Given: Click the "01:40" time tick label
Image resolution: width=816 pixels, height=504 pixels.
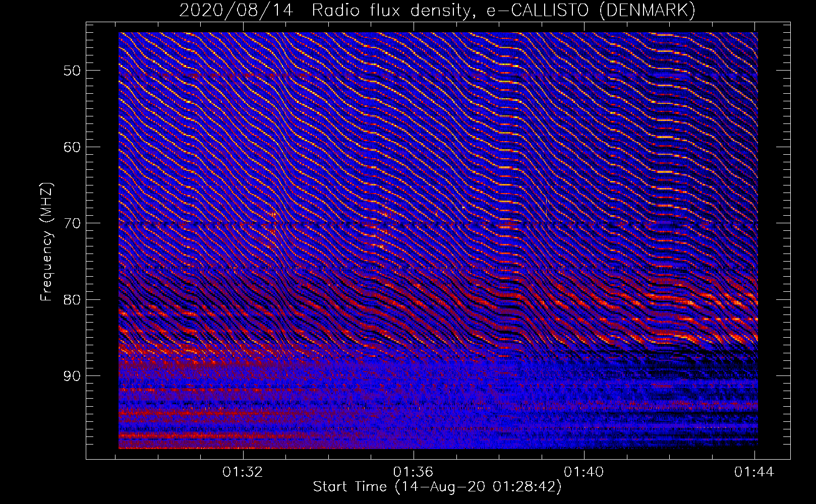Looking at the screenshot, I should [x=584, y=472].
